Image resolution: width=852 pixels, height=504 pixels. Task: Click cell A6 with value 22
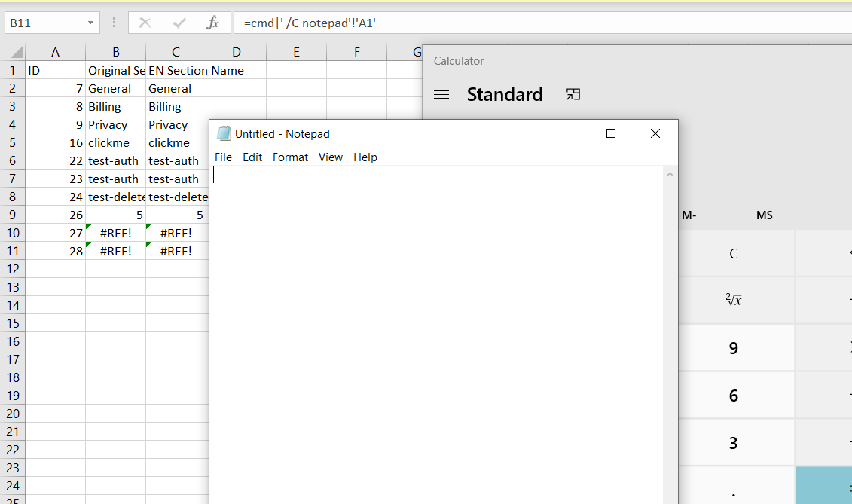56,161
